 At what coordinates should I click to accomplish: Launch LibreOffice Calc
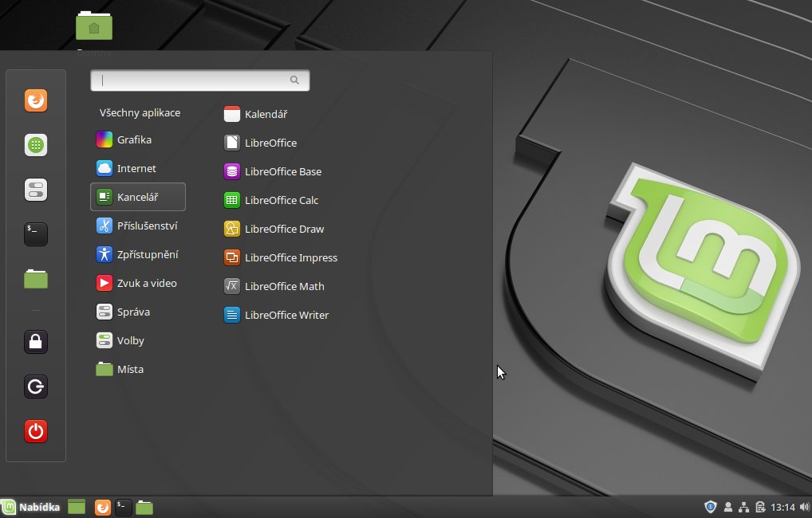pos(271,200)
